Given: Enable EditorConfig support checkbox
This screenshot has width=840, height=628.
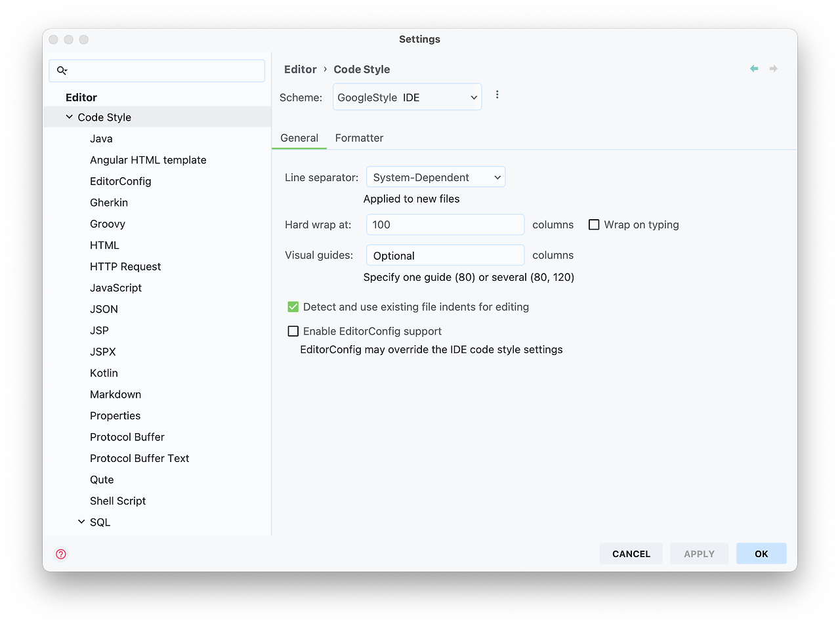Looking at the screenshot, I should tap(293, 331).
